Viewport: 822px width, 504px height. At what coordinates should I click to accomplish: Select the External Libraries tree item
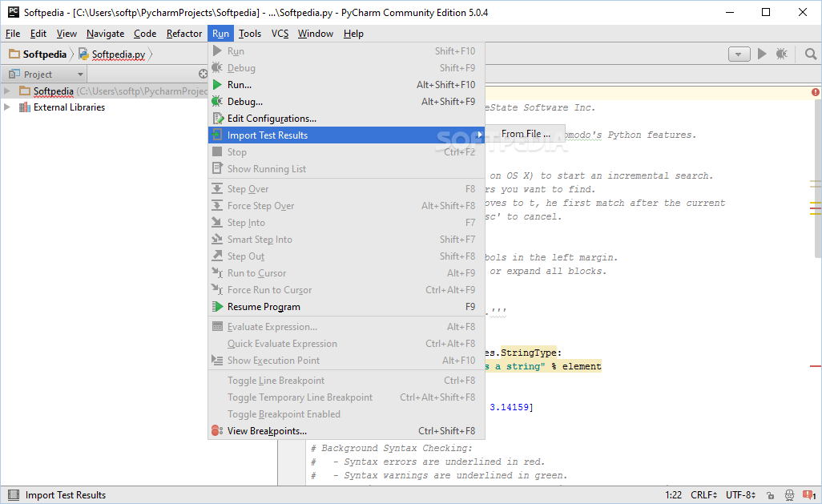pyautogui.click(x=69, y=107)
